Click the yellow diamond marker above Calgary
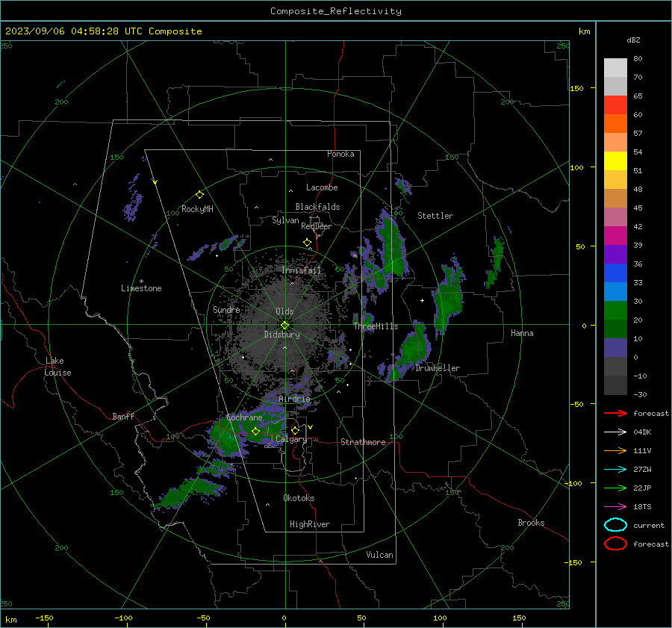The height and width of the screenshot is (628, 672). [295, 430]
